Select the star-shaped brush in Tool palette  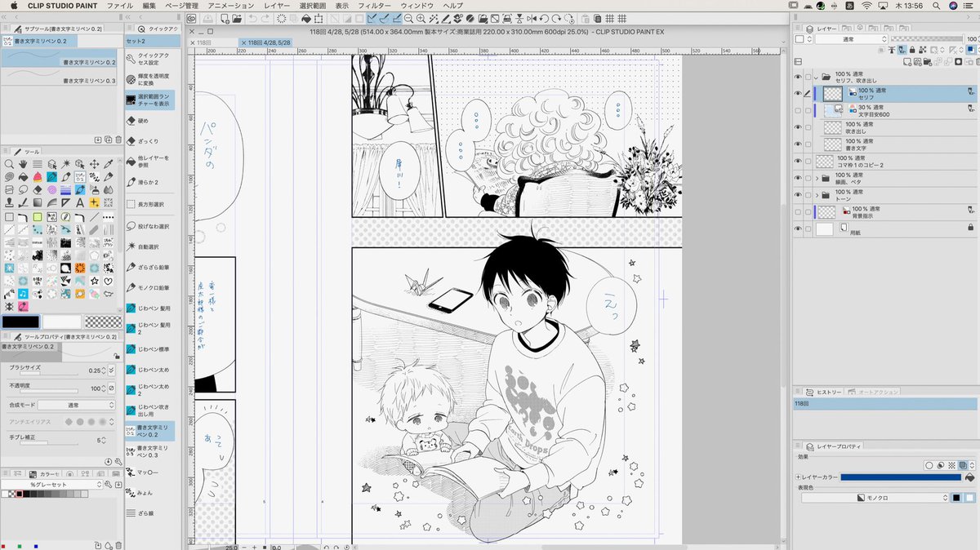(94, 280)
